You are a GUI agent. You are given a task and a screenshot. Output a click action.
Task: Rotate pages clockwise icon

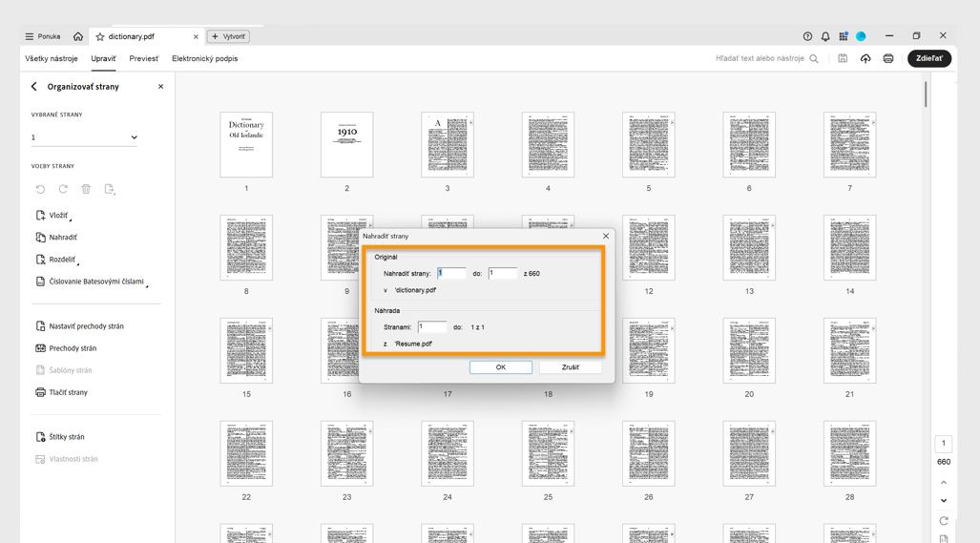[x=63, y=189]
